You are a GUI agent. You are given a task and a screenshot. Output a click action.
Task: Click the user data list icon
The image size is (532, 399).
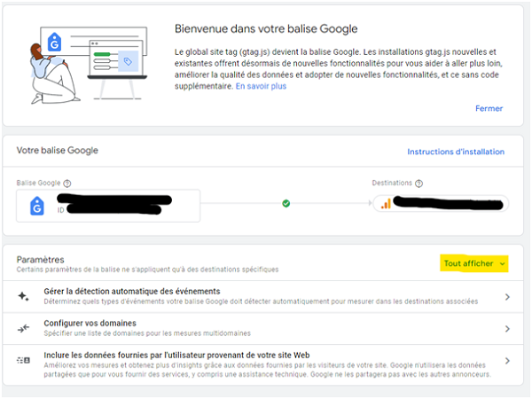23,361
